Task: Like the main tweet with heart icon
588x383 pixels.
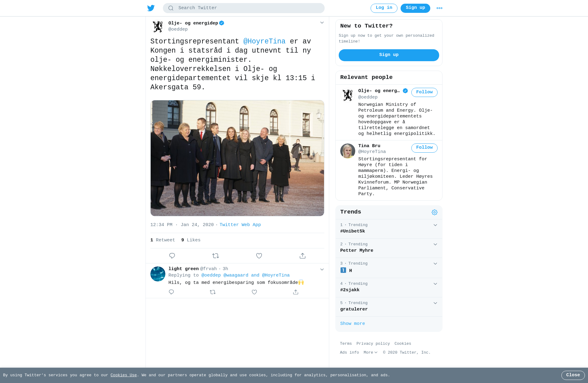Action: pyautogui.click(x=259, y=256)
